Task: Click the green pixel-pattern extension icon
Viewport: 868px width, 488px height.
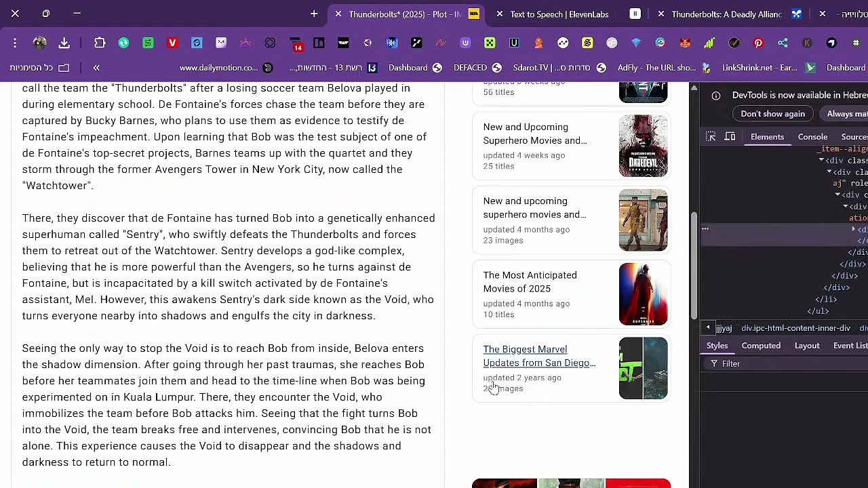Action: coord(490,43)
